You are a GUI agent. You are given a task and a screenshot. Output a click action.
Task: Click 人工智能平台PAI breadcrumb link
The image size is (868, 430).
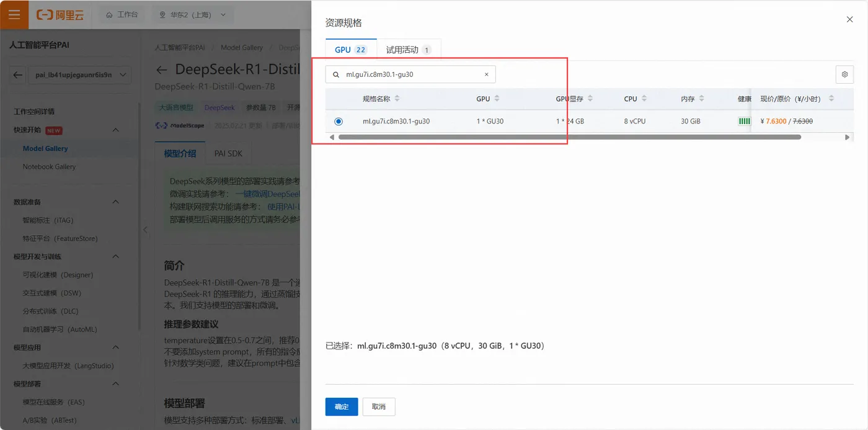click(179, 47)
